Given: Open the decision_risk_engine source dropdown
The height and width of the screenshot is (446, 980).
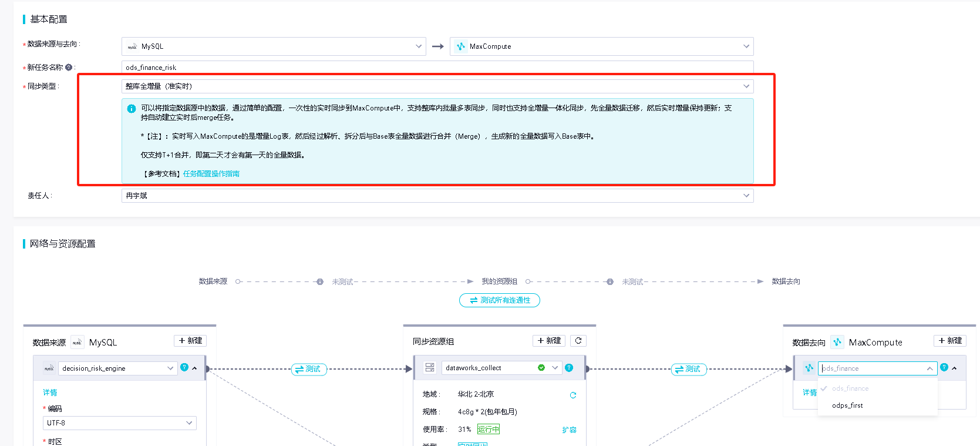Looking at the screenshot, I should tap(118, 368).
